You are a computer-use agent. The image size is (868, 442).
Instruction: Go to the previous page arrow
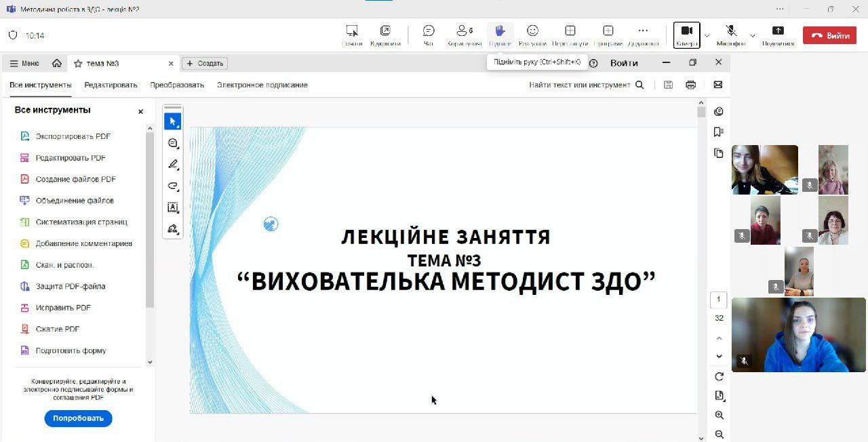pos(719,338)
